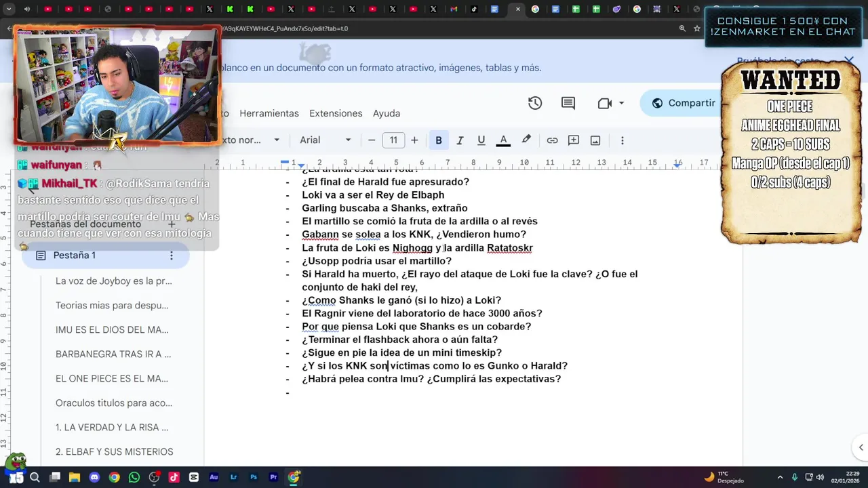Insert a link with the chain icon
The height and width of the screenshot is (488, 868).
click(552, 140)
